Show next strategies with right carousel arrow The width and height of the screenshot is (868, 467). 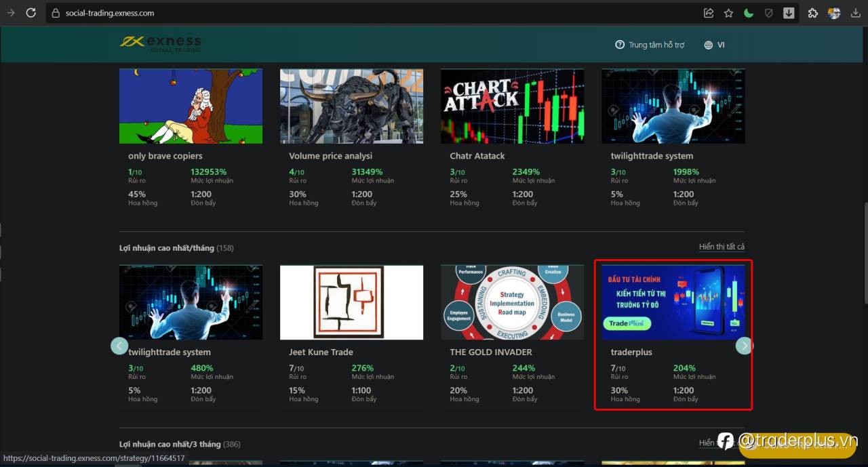[745, 346]
